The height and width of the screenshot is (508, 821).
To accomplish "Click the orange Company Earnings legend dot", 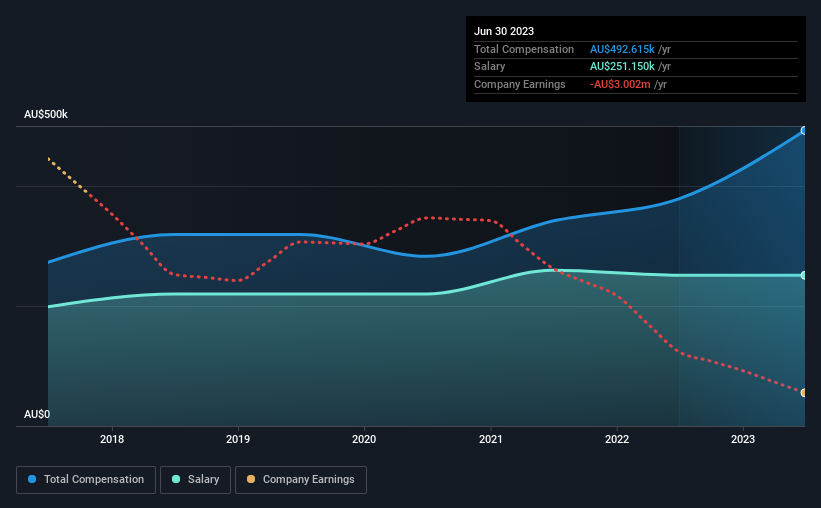I will 251,479.
